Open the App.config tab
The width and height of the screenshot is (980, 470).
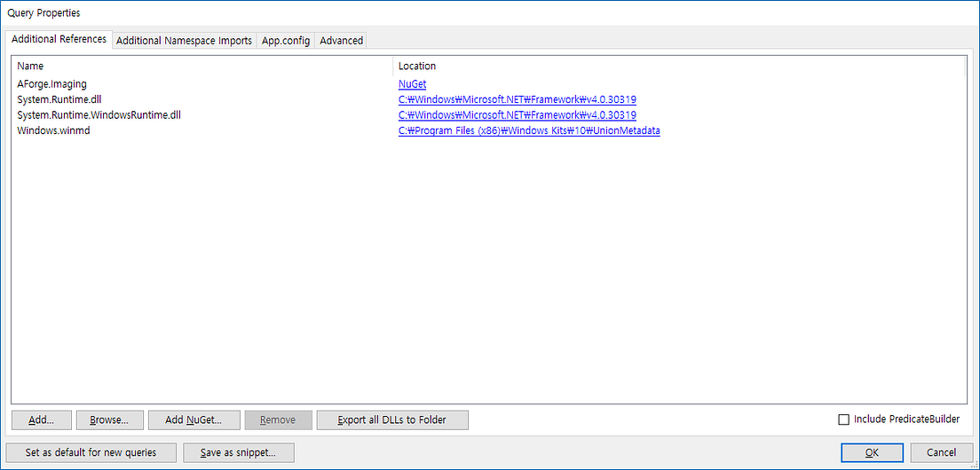[286, 40]
